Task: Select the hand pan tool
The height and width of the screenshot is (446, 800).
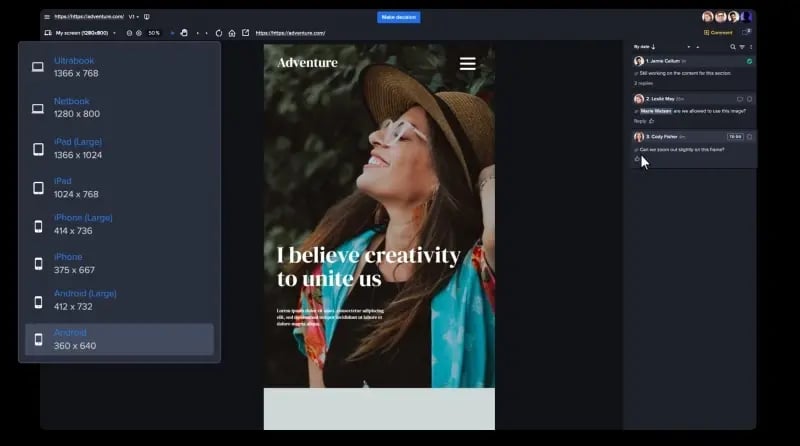Action: pos(184,33)
